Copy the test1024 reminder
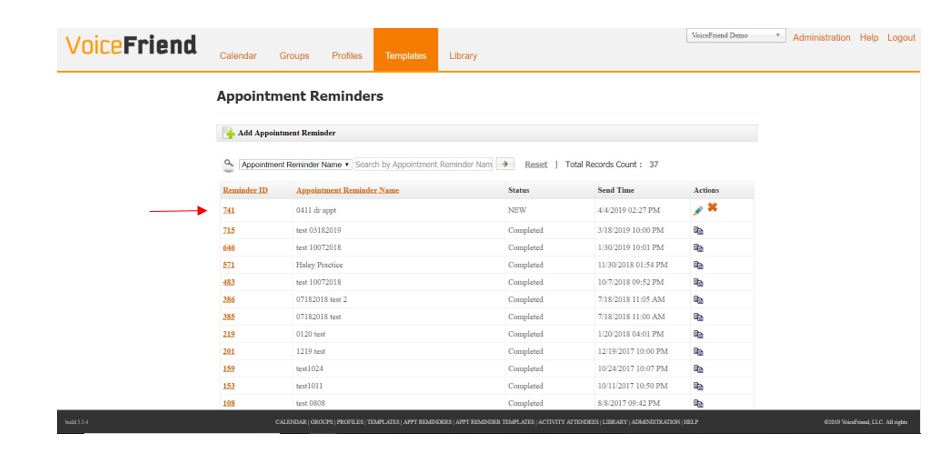Viewport: 941px width, 457px height. [699, 369]
